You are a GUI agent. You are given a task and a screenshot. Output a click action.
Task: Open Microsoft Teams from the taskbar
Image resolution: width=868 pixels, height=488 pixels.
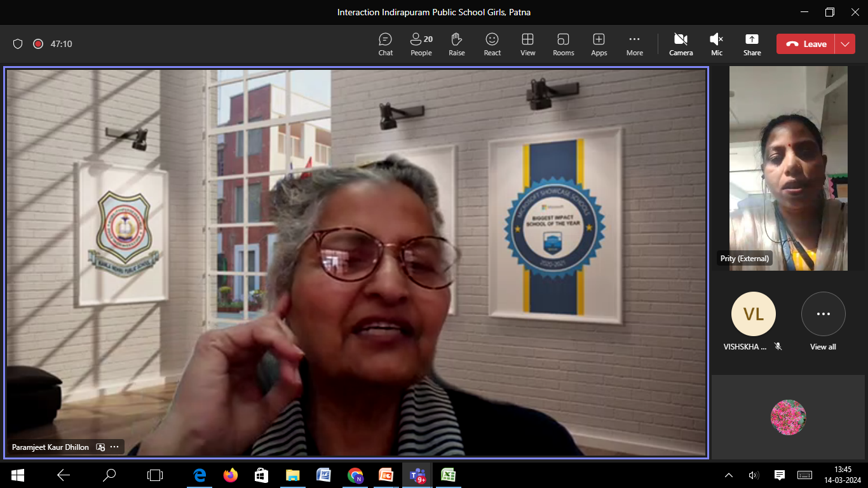(x=417, y=475)
